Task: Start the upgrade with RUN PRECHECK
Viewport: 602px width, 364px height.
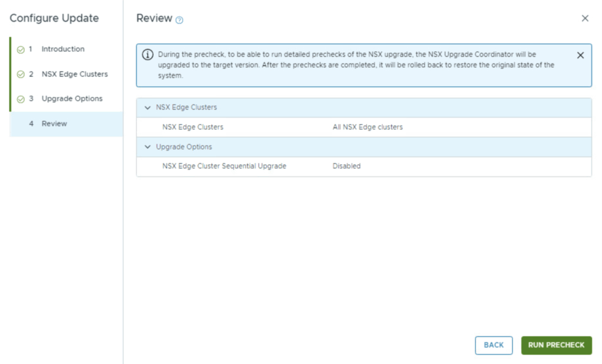Action: 556,345
